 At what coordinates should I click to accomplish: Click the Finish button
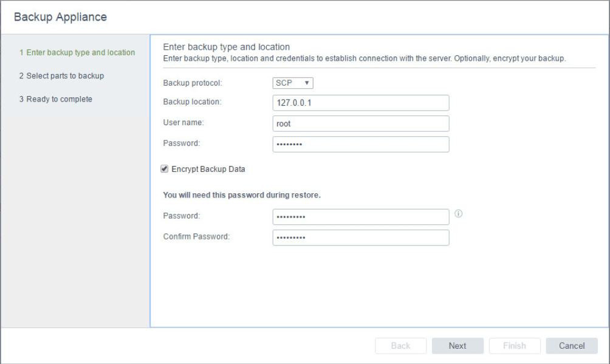click(514, 346)
